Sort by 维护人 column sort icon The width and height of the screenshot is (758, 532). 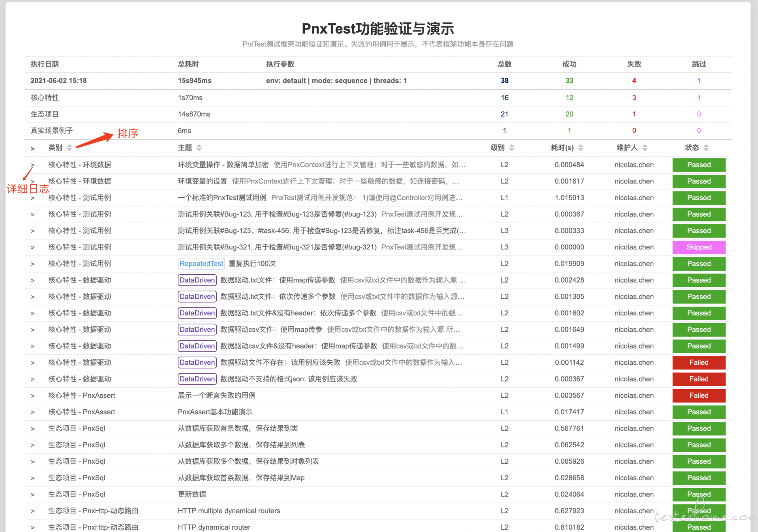645,148
